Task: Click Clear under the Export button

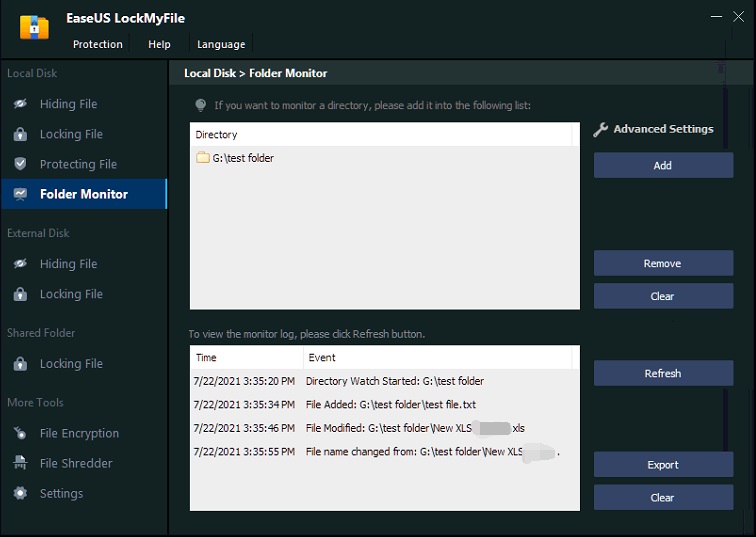Action: pyautogui.click(x=663, y=497)
